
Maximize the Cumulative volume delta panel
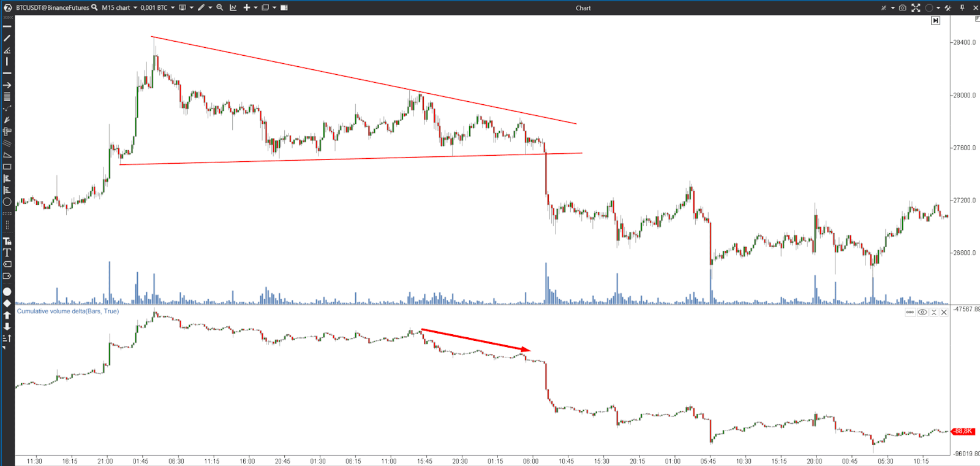[933, 312]
